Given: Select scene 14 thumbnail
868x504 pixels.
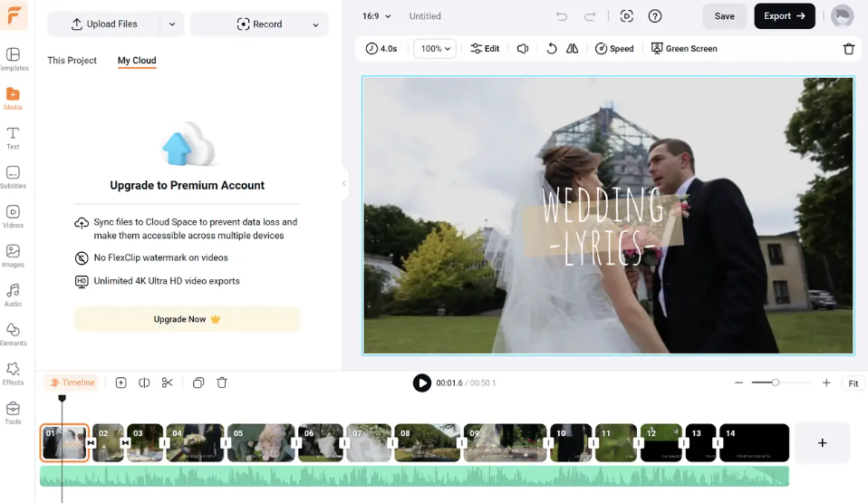Looking at the screenshot, I should pos(754,442).
